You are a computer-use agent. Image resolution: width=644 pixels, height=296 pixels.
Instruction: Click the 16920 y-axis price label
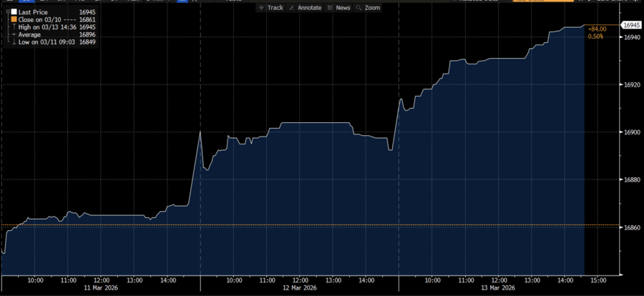pos(631,85)
